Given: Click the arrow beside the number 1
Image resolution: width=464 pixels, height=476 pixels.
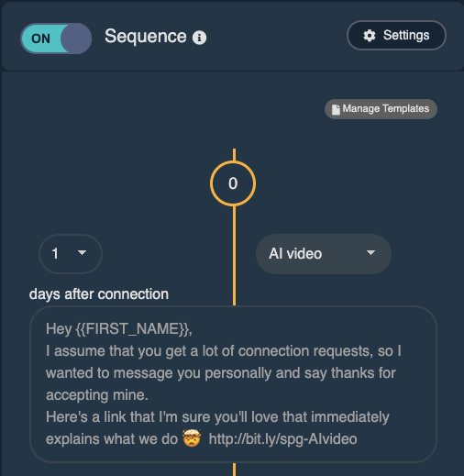Looking at the screenshot, I should 82,252.
